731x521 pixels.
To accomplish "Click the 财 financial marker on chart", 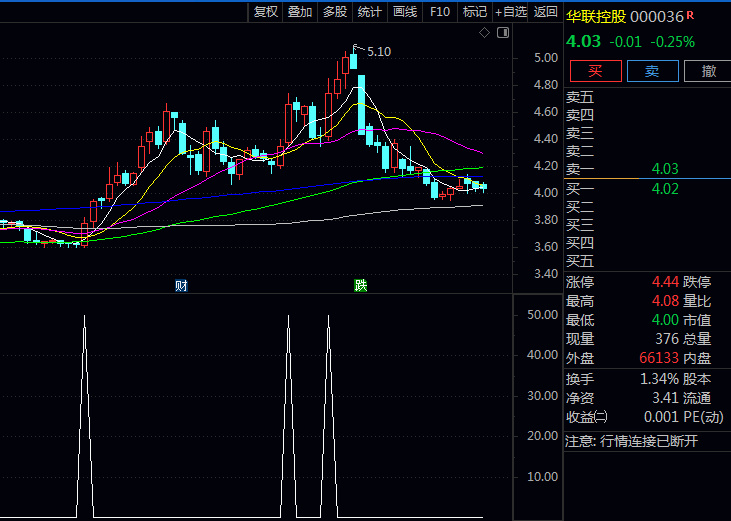I will pyautogui.click(x=181, y=285).
